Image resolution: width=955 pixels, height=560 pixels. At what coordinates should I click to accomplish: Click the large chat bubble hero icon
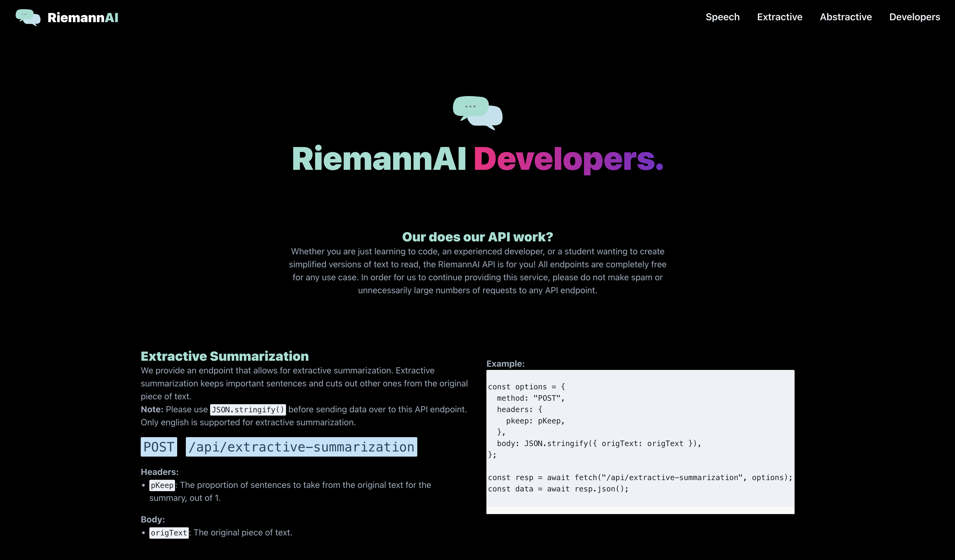(477, 113)
